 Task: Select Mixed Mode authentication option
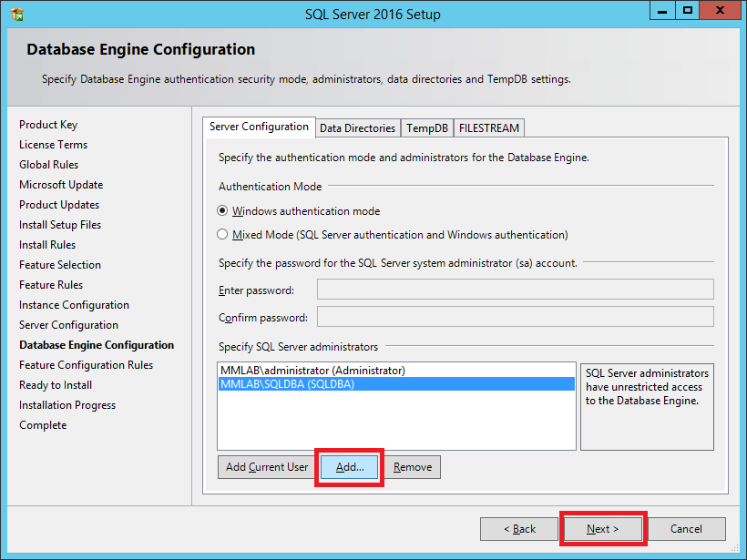click(223, 235)
